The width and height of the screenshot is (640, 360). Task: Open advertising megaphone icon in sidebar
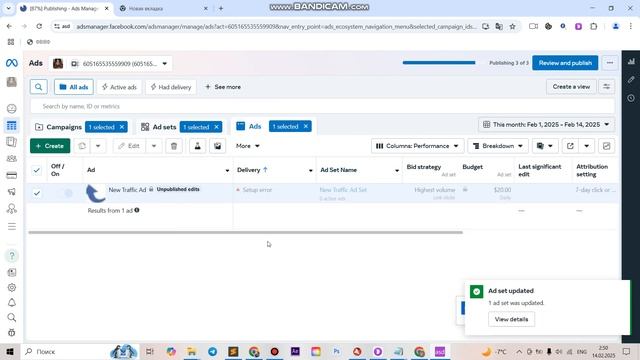[x=11, y=191]
